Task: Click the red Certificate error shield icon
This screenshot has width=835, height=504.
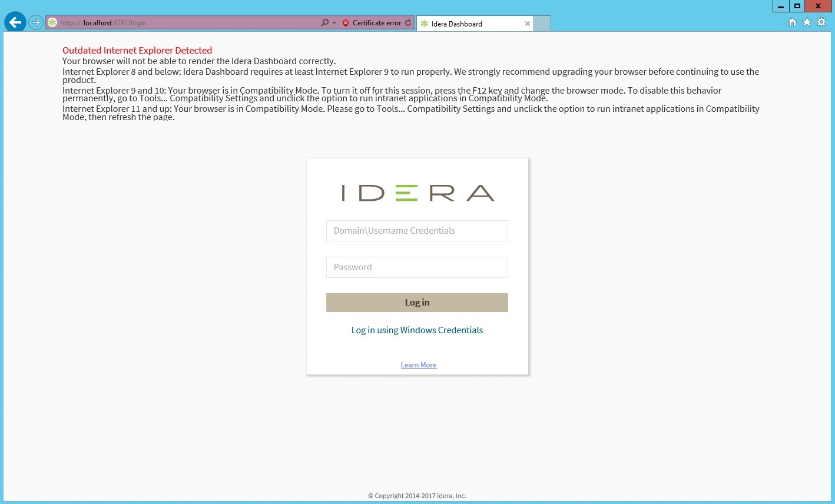Action: [346, 23]
